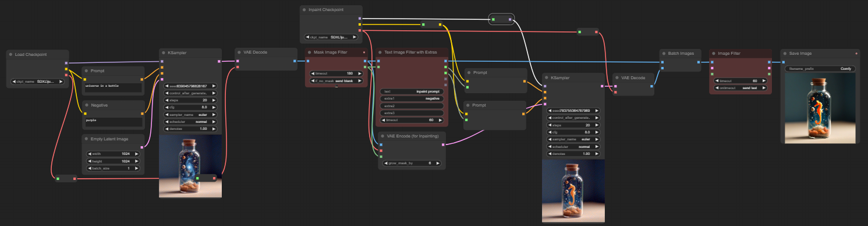The height and width of the screenshot is (226, 868).
Task: Select the reroute node below Empty Latent Image
Action: [x=66, y=178]
